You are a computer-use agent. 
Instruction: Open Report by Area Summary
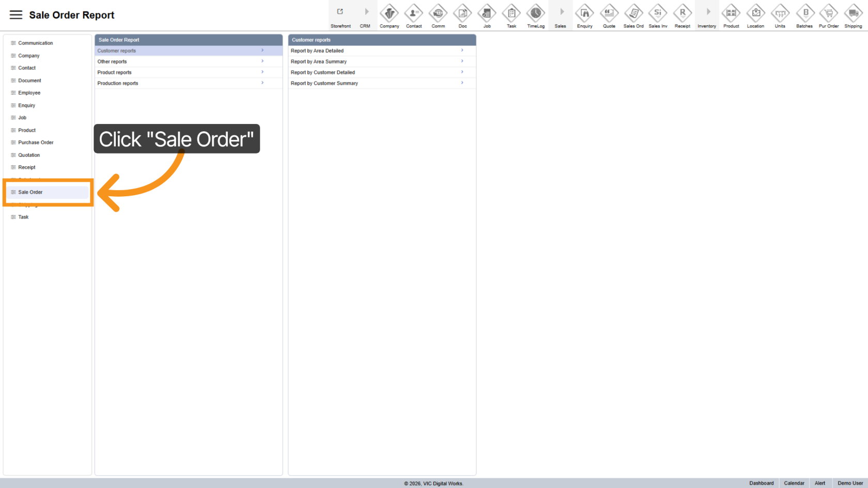[382, 61]
